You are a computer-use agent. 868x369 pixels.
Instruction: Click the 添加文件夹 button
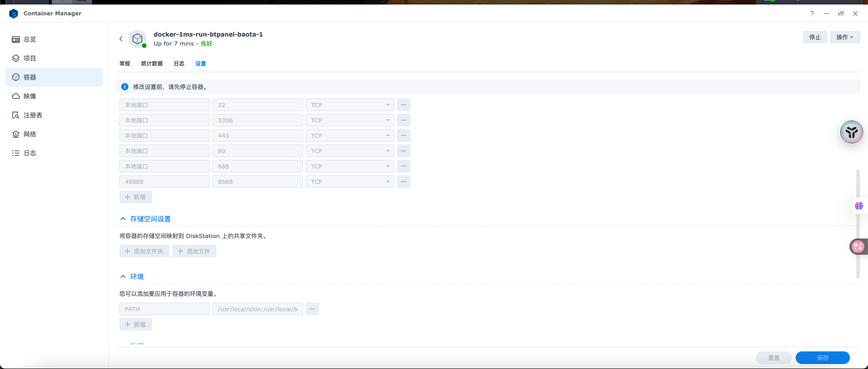pyautogui.click(x=144, y=251)
